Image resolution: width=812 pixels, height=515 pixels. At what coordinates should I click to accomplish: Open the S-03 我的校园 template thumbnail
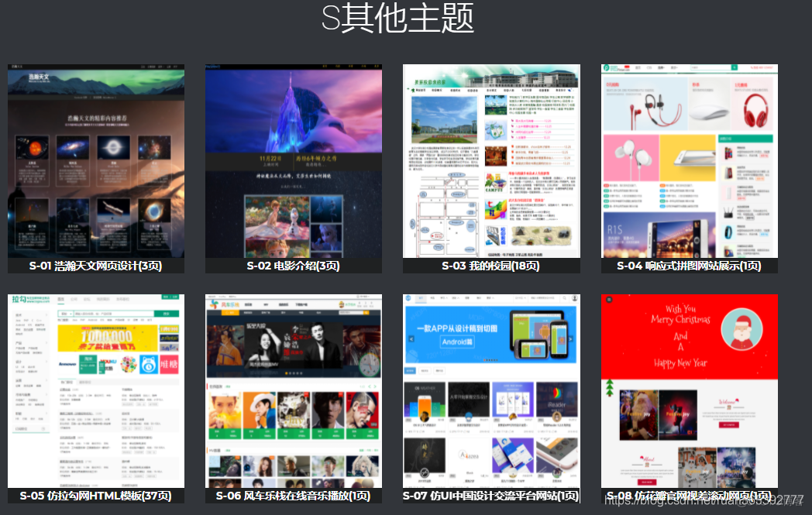[x=491, y=163]
